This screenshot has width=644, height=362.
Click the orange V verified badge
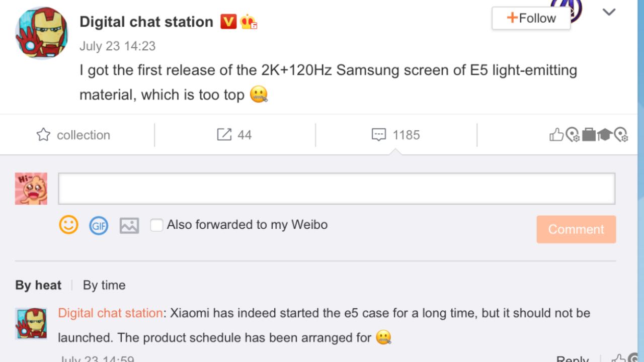click(x=228, y=22)
